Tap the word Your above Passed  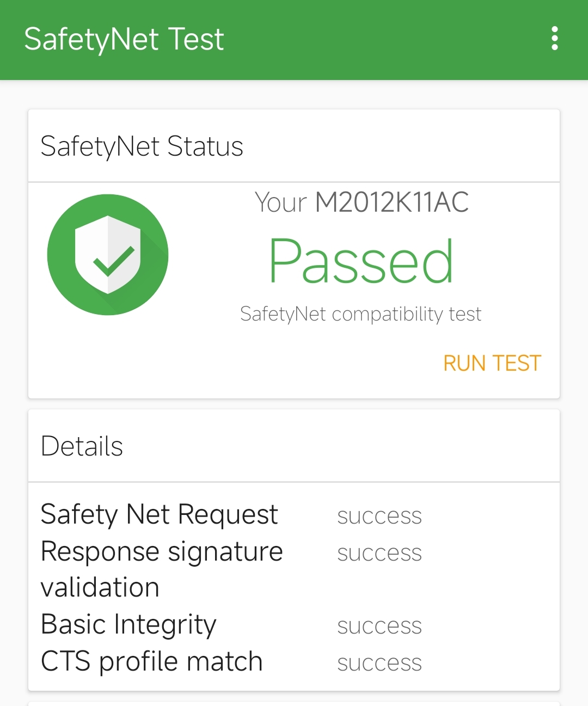pyautogui.click(x=281, y=202)
